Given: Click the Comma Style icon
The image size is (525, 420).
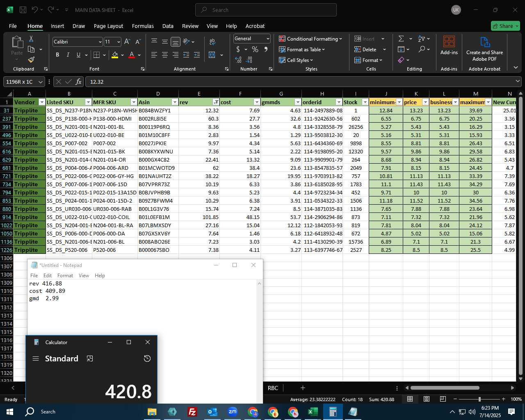Looking at the screenshot, I should pyautogui.click(x=266, y=49).
